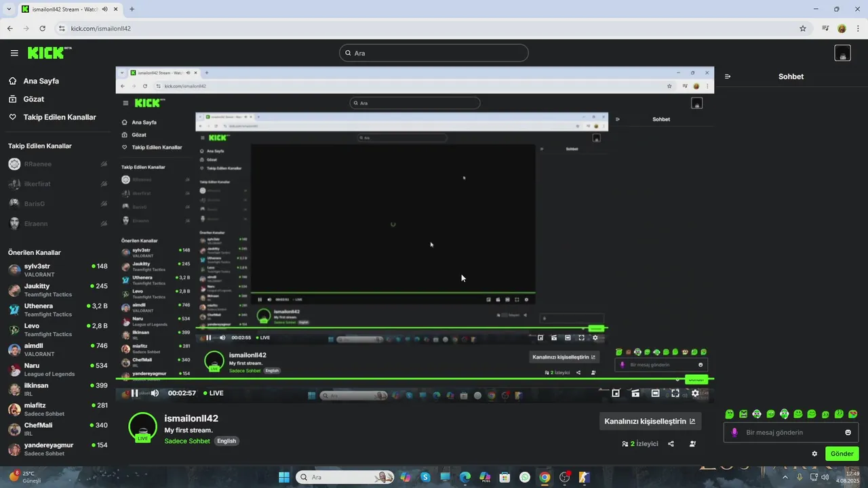Open a new browser tab
This screenshot has width=868, height=488.
132,9
